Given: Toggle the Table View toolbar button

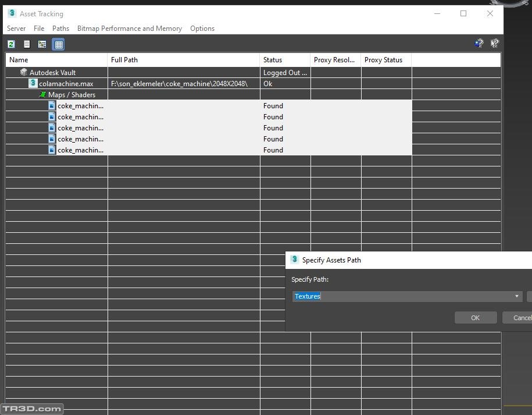Looking at the screenshot, I should click(58, 44).
